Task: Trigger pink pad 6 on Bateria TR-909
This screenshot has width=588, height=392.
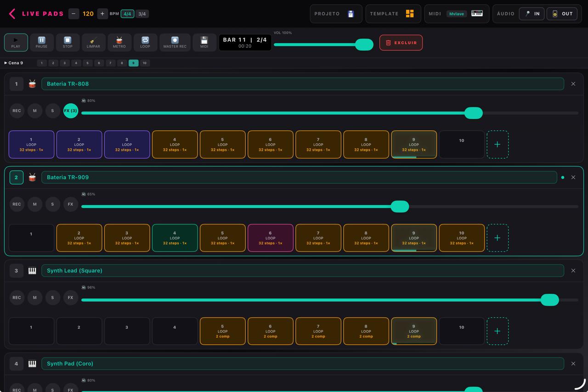Action: 270,238
